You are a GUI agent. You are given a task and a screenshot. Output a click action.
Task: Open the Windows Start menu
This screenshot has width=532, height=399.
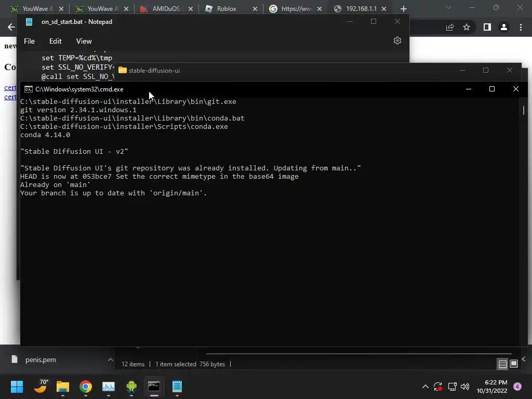(x=17, y=387)
